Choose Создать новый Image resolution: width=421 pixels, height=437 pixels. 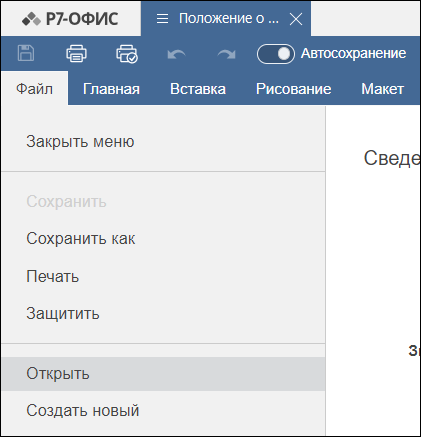tap(163, 410)
